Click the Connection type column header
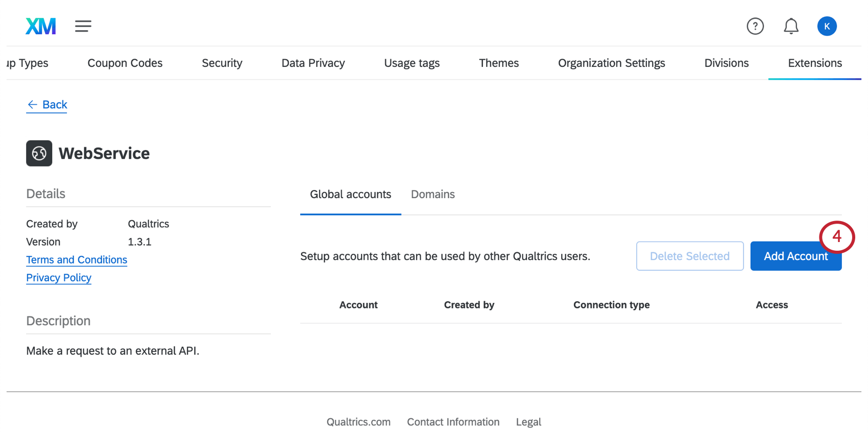 pyautogui.click(x=611, y=305)
